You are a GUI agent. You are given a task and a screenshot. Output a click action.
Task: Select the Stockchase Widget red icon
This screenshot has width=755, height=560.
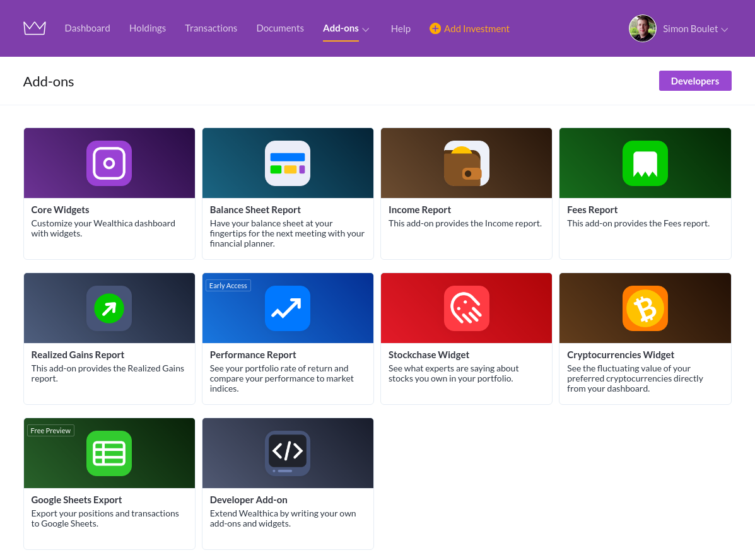click(466, 308)
